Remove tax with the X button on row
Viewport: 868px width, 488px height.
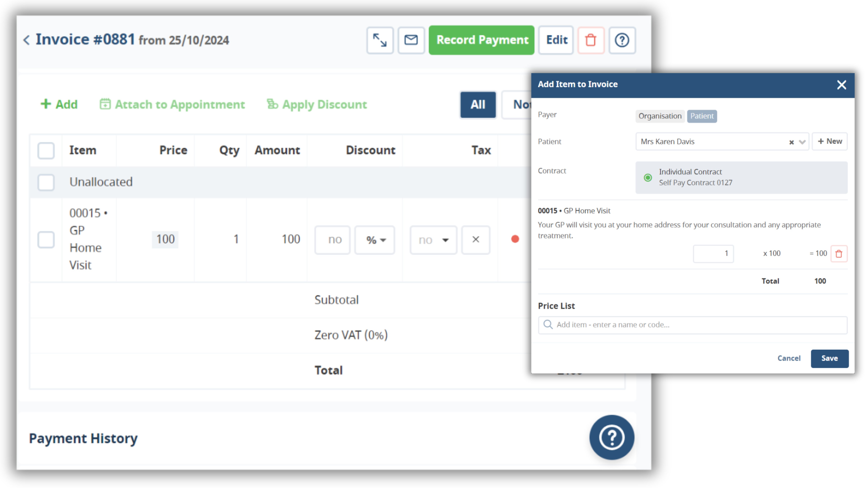coord(475,240)
